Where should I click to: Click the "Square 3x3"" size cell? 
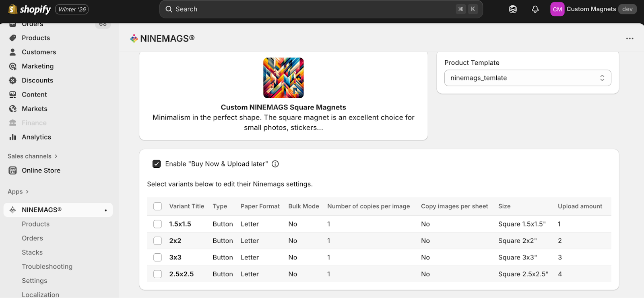518,257
